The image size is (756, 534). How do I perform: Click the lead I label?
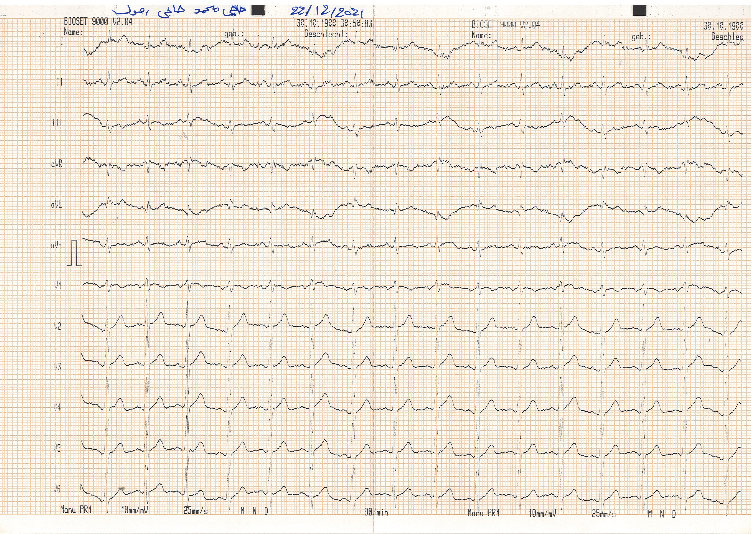(62, 42)
